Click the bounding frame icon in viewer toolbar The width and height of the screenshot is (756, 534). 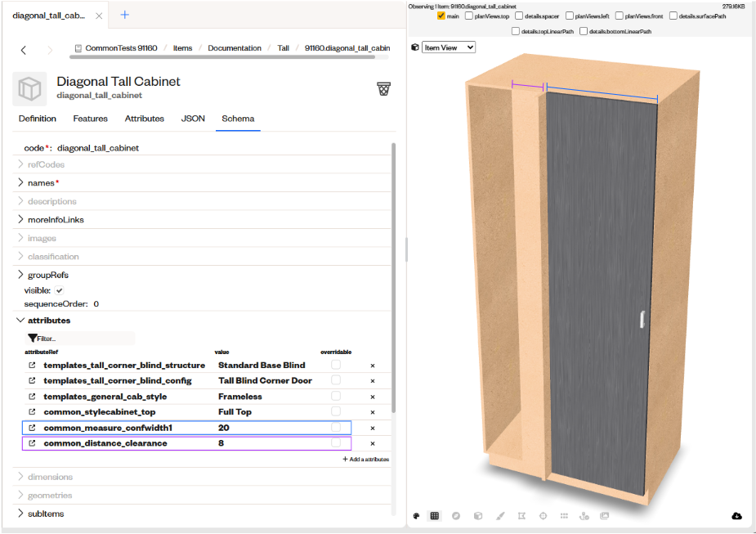pyautogui.click(x=521, y=516)
